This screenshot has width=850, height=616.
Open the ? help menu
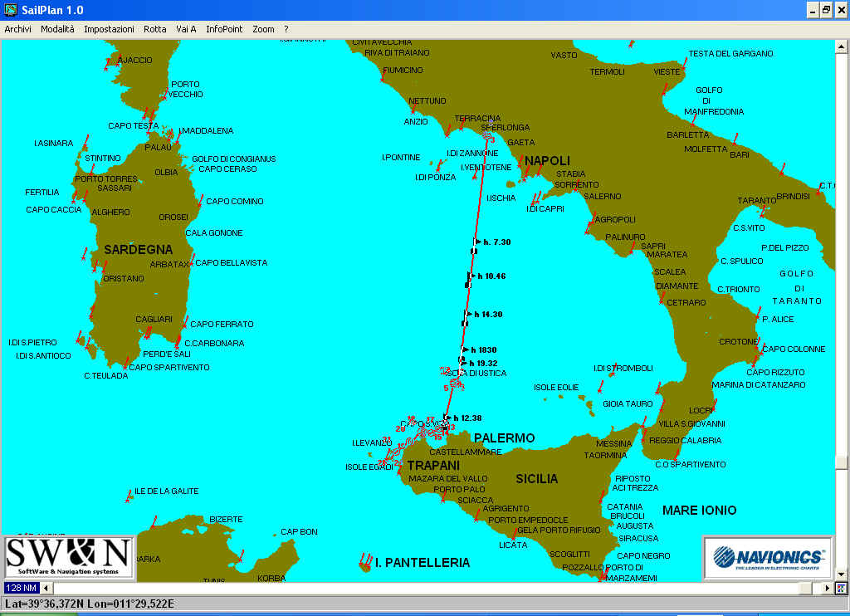(286, 29)
